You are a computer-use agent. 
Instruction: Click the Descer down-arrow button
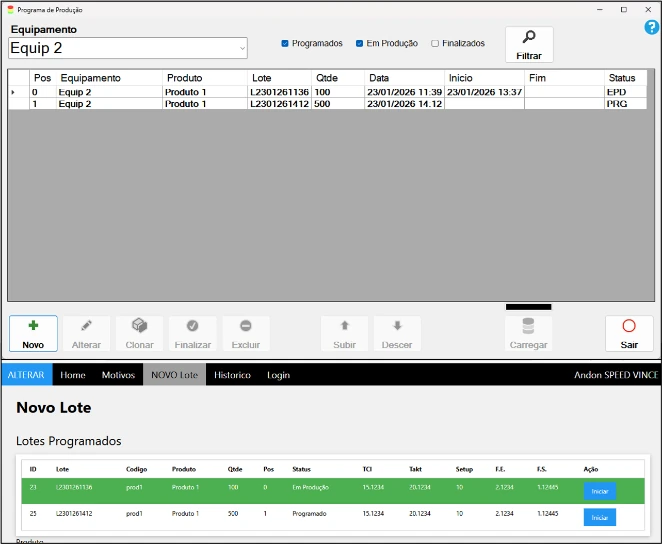397,333
